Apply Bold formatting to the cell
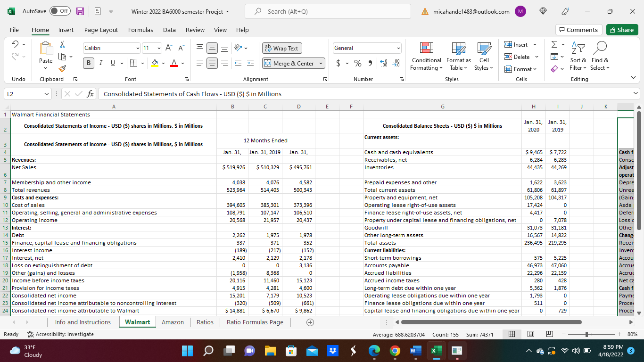 pyautogui.click(x=89, y=63)
